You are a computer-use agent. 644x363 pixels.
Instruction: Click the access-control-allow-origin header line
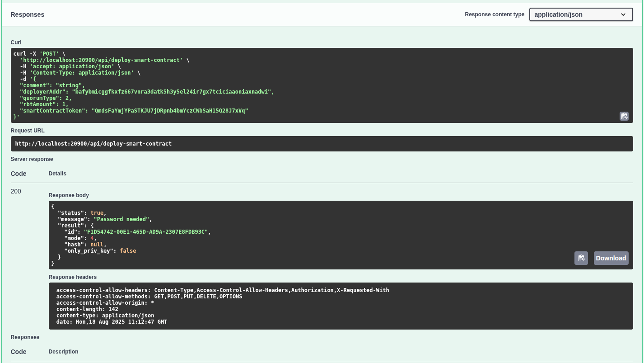click(105, 303)
